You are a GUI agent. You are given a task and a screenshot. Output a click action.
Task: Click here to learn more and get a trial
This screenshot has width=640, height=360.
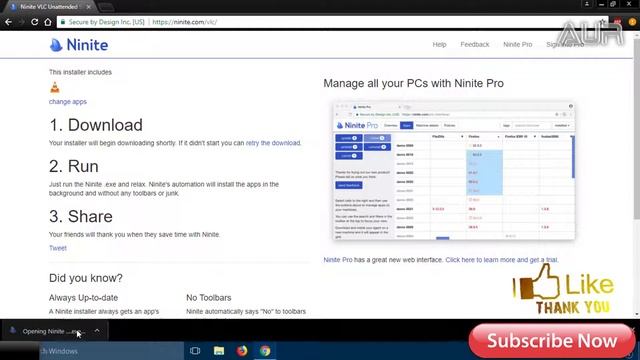point(502,260)
